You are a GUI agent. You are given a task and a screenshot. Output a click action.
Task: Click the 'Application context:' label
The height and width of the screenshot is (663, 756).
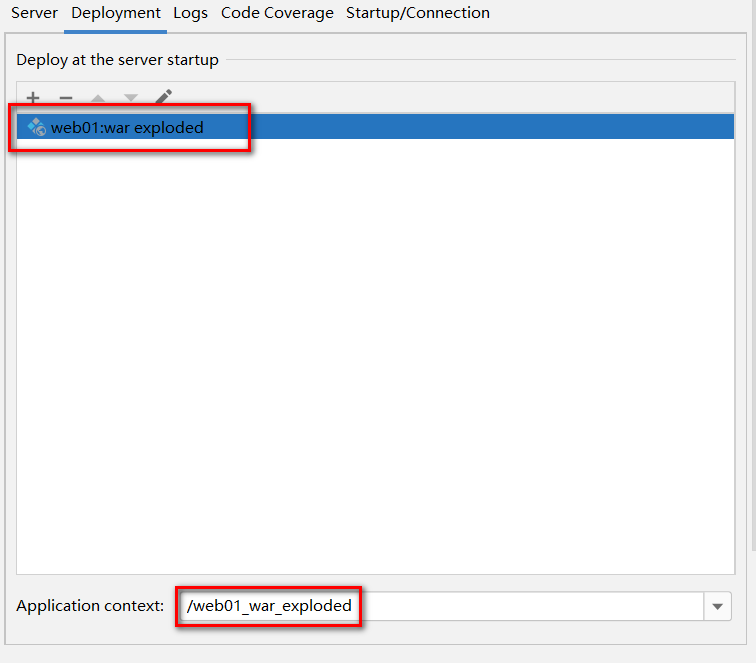[90, 606]
